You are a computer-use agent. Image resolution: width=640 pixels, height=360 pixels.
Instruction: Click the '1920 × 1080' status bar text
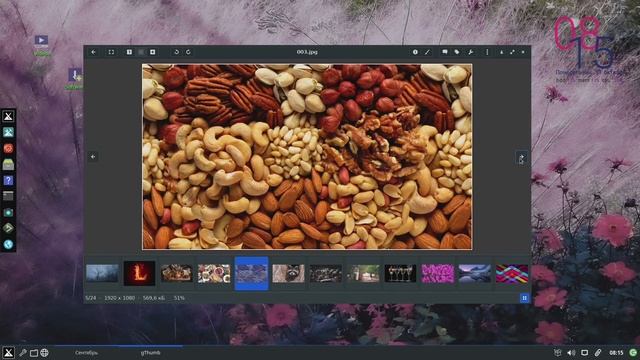pyautogui.click(x=119, y=298)
